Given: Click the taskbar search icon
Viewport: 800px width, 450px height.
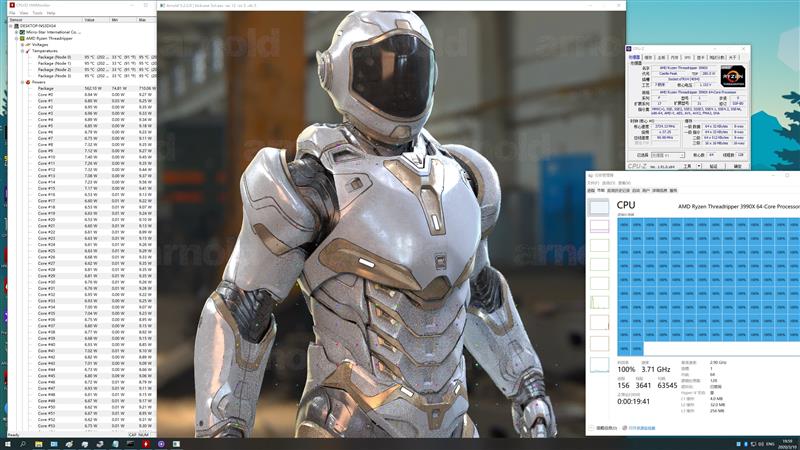Looking at the screenshot, I should pos(22,442).
